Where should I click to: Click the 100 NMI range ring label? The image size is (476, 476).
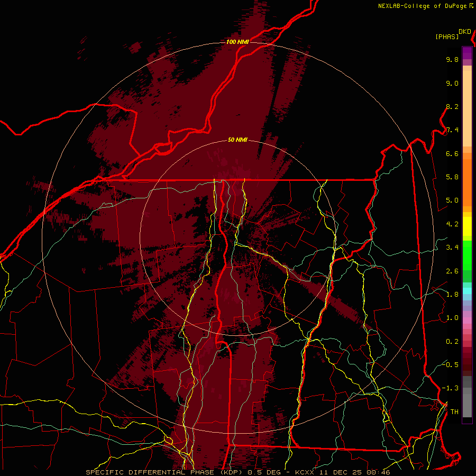pyautogui.click(x=237, y=42)
